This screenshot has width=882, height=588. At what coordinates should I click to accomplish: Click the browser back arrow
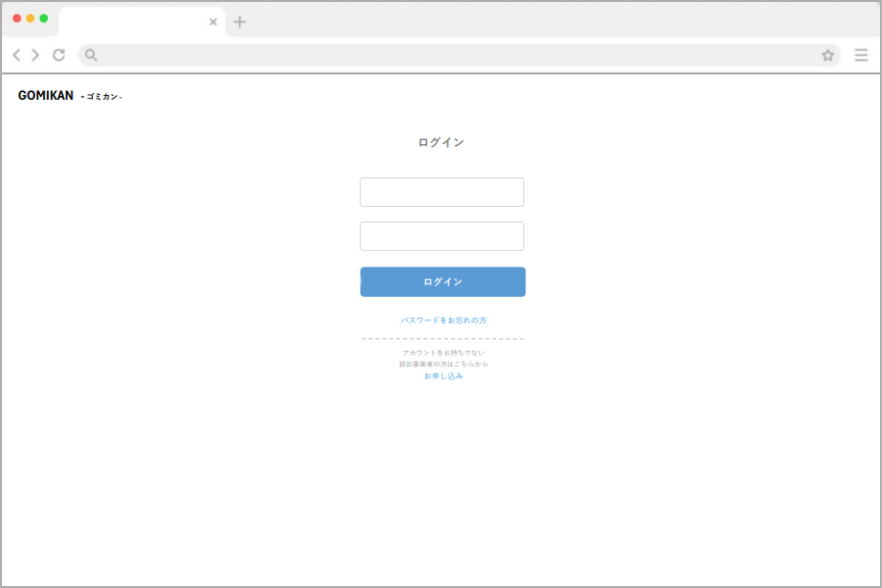tap(15, 55)
